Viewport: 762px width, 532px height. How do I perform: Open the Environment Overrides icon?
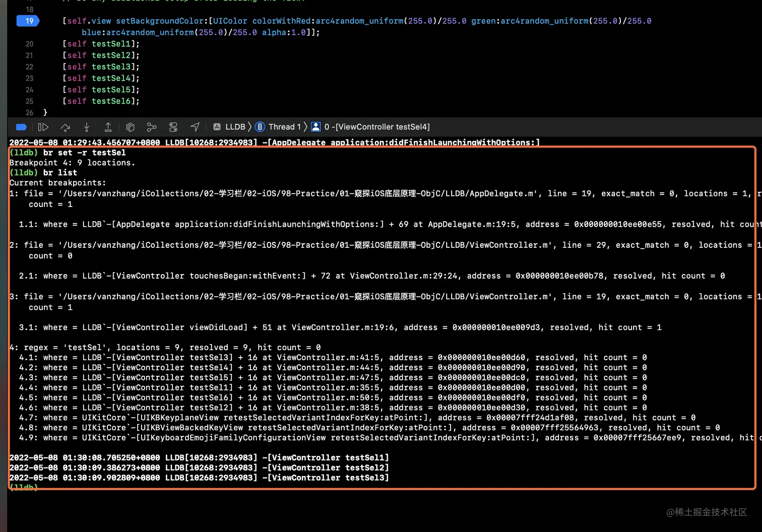(x=173, y=127)
